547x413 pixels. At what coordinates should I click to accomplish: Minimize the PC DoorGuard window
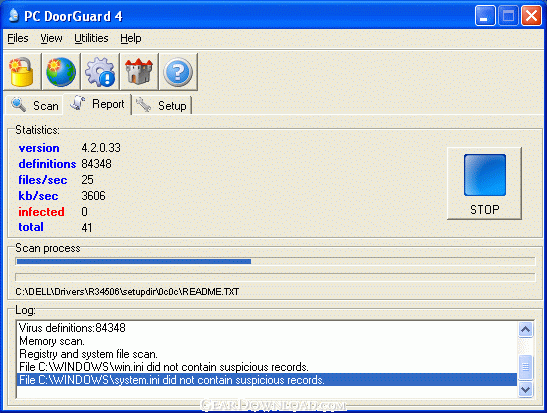tap(485, 15)
